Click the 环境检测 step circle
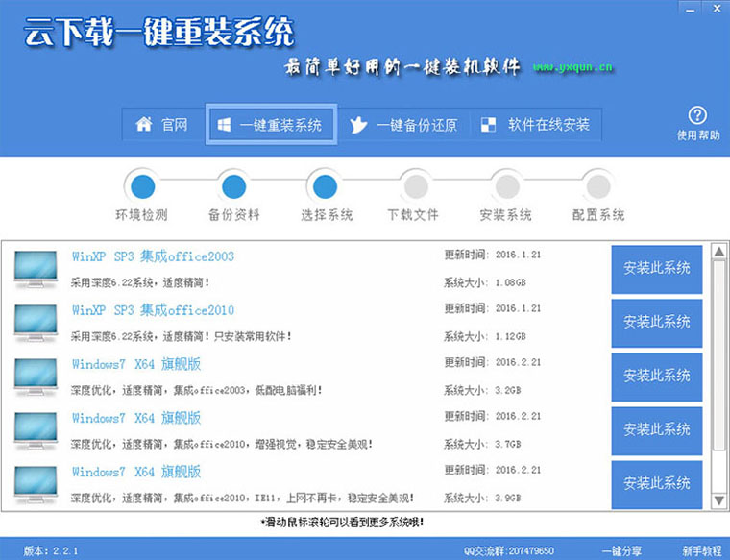 tap(142, 183)
